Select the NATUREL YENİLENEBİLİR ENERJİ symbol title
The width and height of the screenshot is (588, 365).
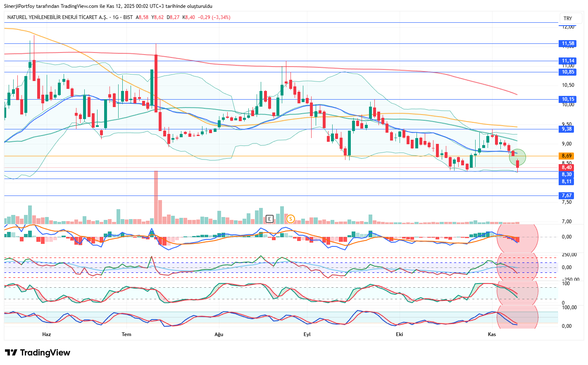57,17
